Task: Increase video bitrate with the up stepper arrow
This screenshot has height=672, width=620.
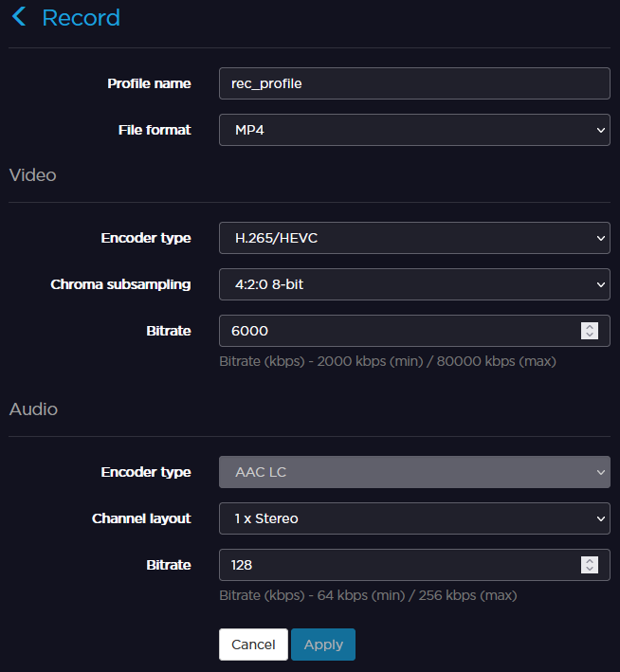Action: click(590, 327)
